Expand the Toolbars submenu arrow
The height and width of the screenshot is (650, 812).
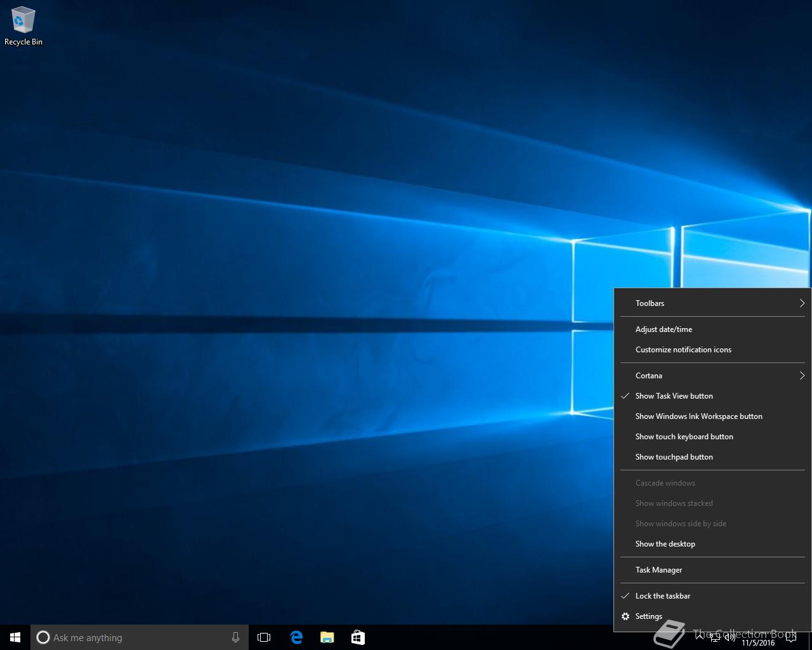(802, 303)
